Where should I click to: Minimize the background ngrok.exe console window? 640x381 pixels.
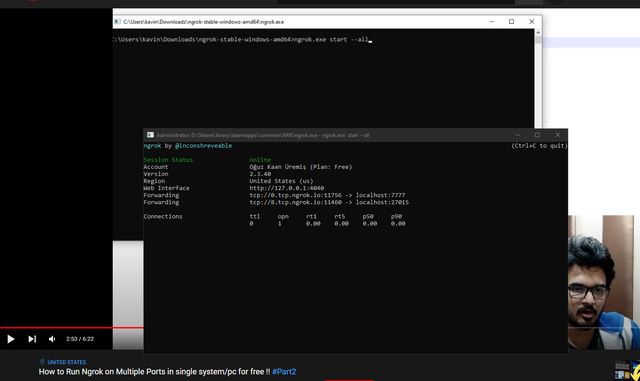491,22
